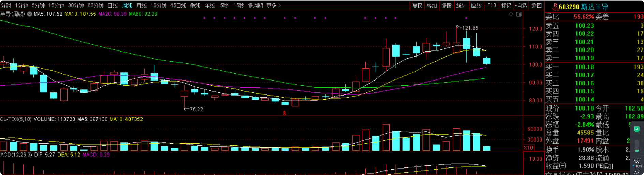Click the 叠加 overlay button
The image size is (644, 175).
(432, 5)
